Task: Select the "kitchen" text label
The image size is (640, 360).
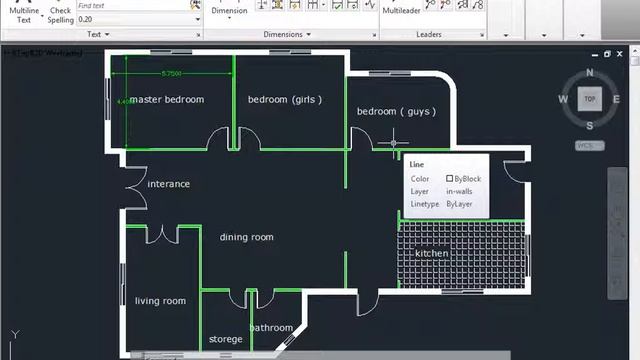Action: 431,253
